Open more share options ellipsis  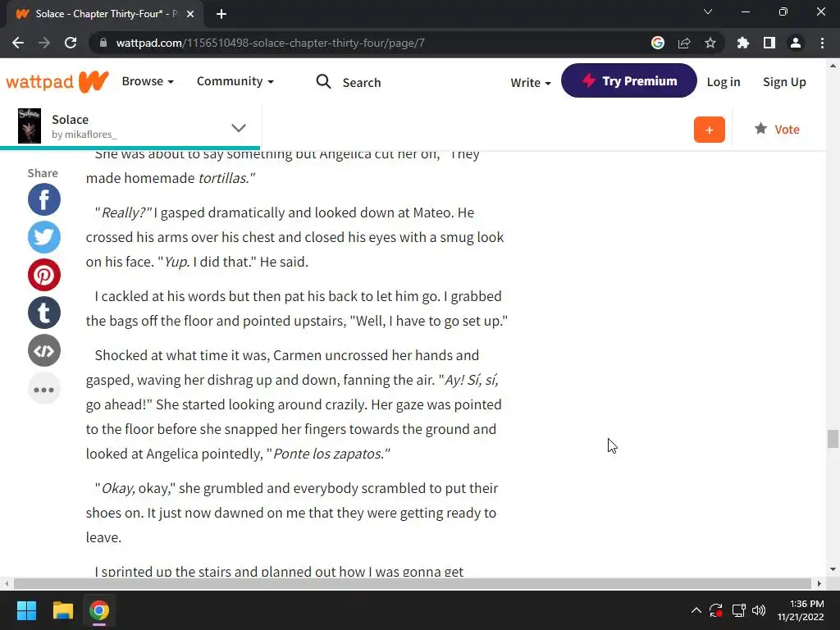coord(44,389)
